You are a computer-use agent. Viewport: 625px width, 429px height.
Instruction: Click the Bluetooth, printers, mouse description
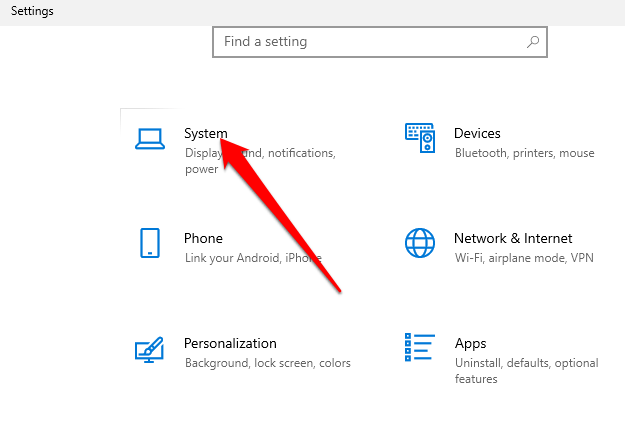(x=524, y=153)
